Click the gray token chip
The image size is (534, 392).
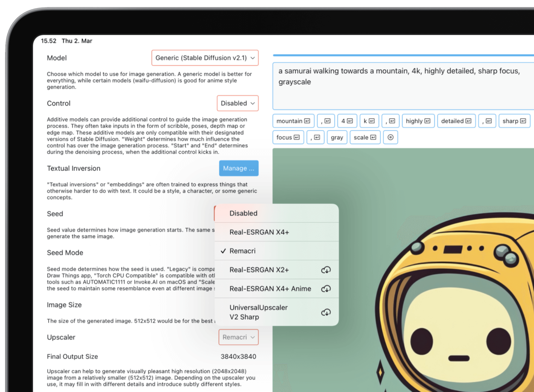pyautogui.click(x=337, y=137)
